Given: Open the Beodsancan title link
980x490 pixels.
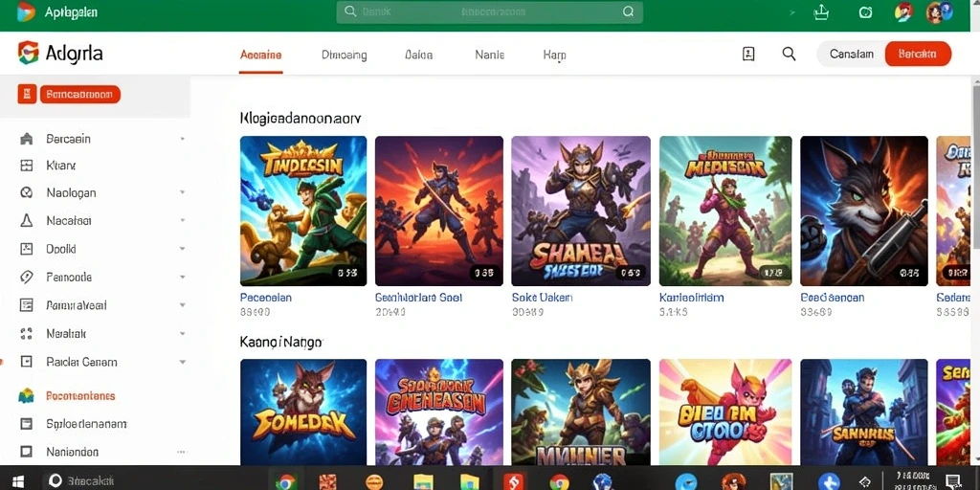Looking at the screenshot, I should pos(833,298).
